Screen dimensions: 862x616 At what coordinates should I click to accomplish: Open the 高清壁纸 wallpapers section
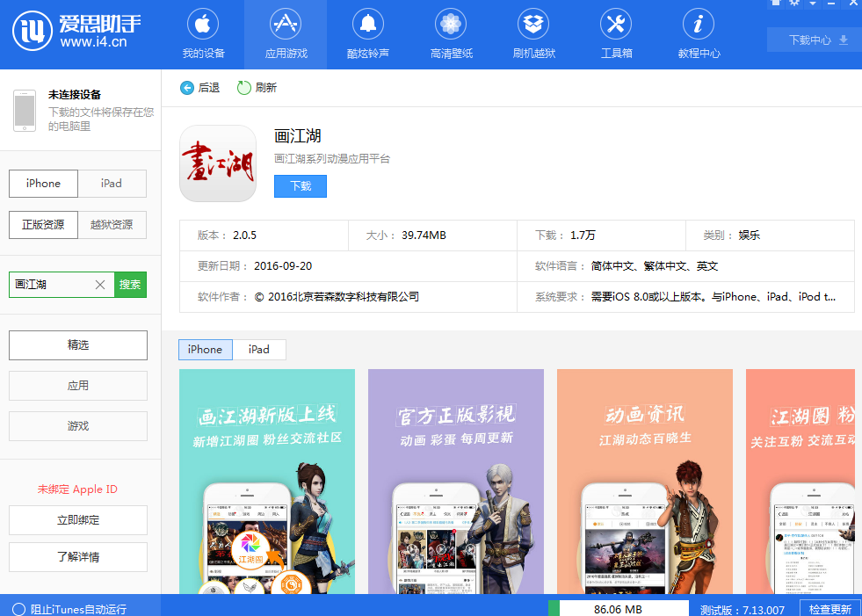pyautogui.click(x=451, y=34)
